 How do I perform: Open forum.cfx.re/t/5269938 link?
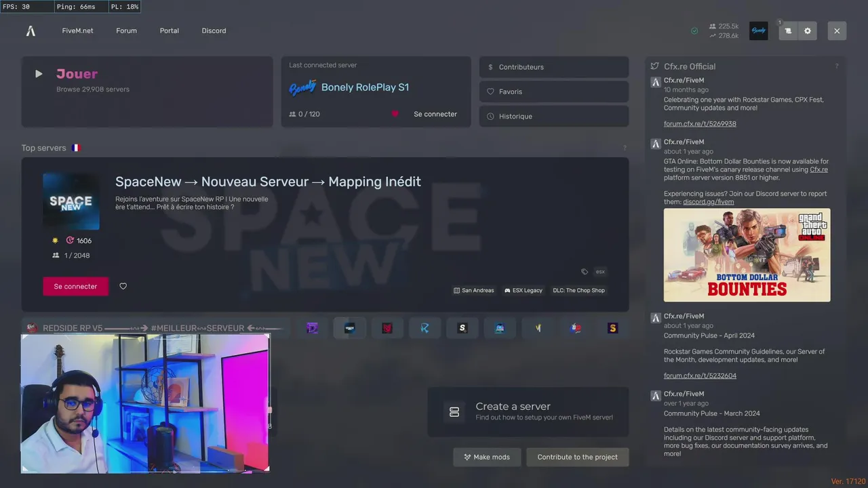click(x=700, y=124)
